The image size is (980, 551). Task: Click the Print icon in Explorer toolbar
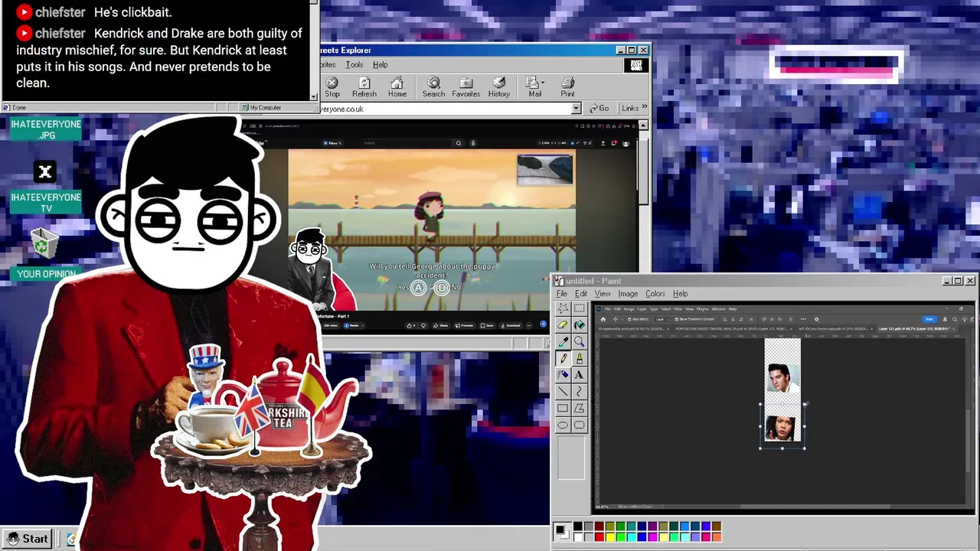click(x=567, y=87)
